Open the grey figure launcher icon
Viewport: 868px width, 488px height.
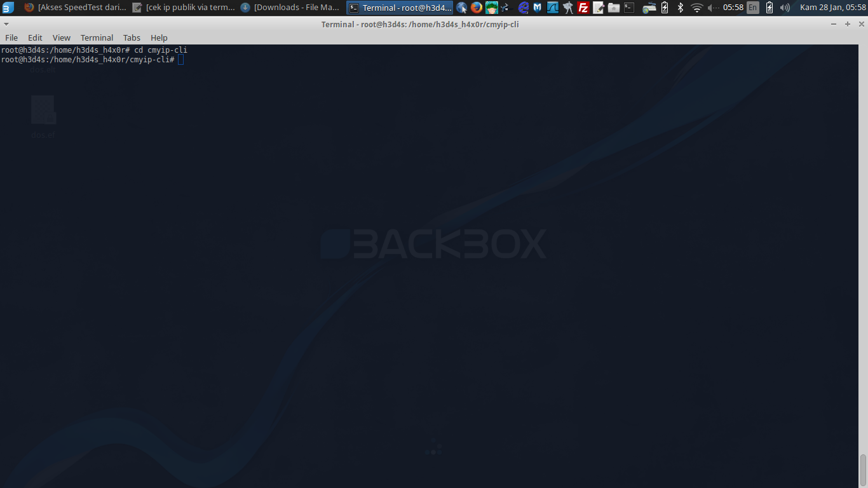pos(568,8)
